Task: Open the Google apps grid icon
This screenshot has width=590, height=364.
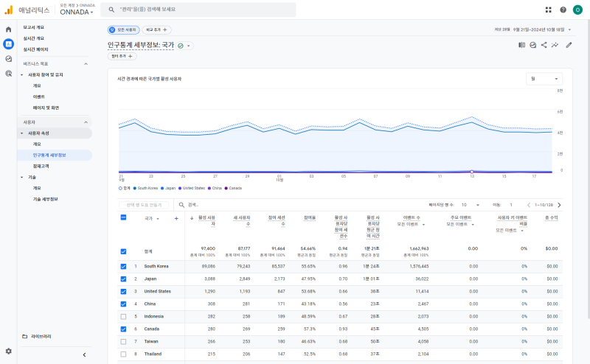Action: [x=548, y=10]
